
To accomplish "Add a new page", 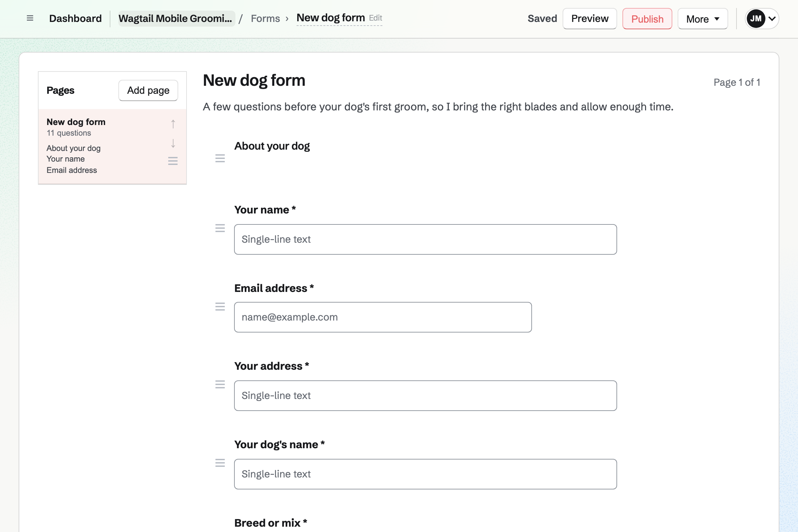I will coord(148,90).
